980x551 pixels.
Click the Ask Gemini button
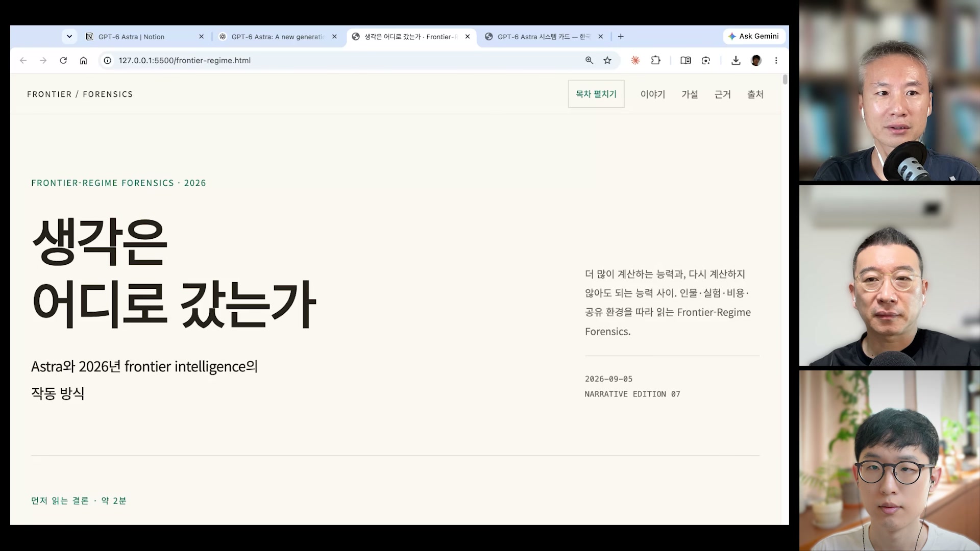754,36
